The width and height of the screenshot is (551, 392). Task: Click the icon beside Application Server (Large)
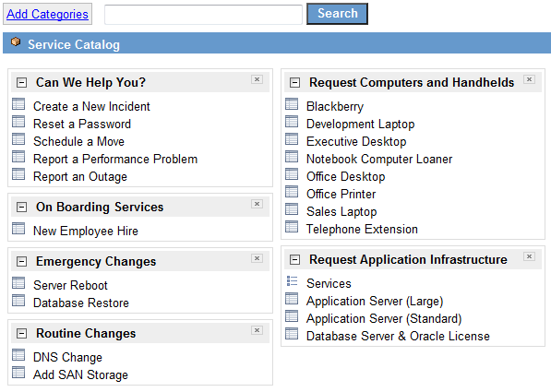pyautogui.click(x=292, y=299)
